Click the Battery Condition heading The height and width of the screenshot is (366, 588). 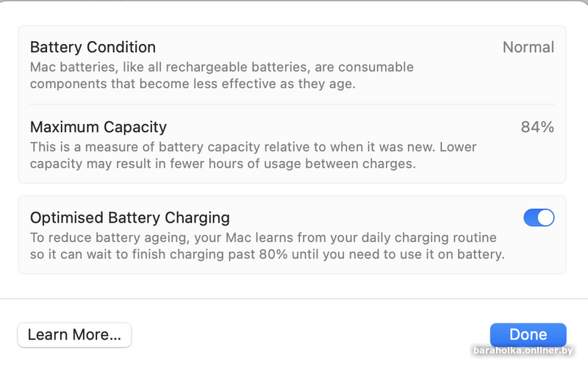click(93, 47)
